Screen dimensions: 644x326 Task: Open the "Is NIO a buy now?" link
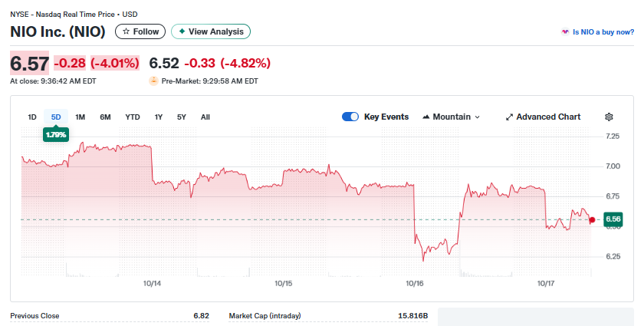(x=598, y=32)
